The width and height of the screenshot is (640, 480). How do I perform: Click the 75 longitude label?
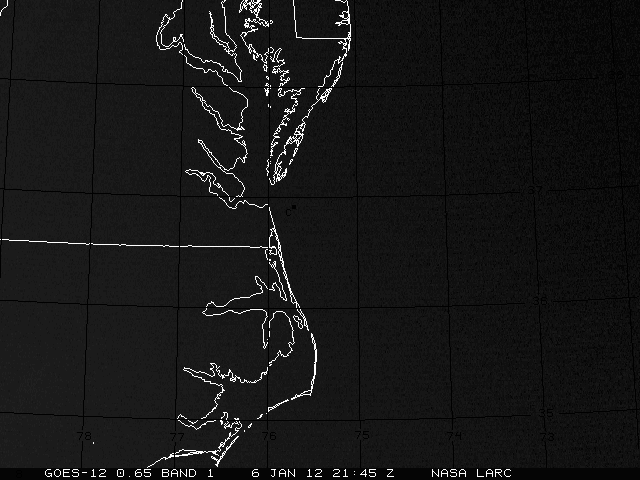click(361, 436)
